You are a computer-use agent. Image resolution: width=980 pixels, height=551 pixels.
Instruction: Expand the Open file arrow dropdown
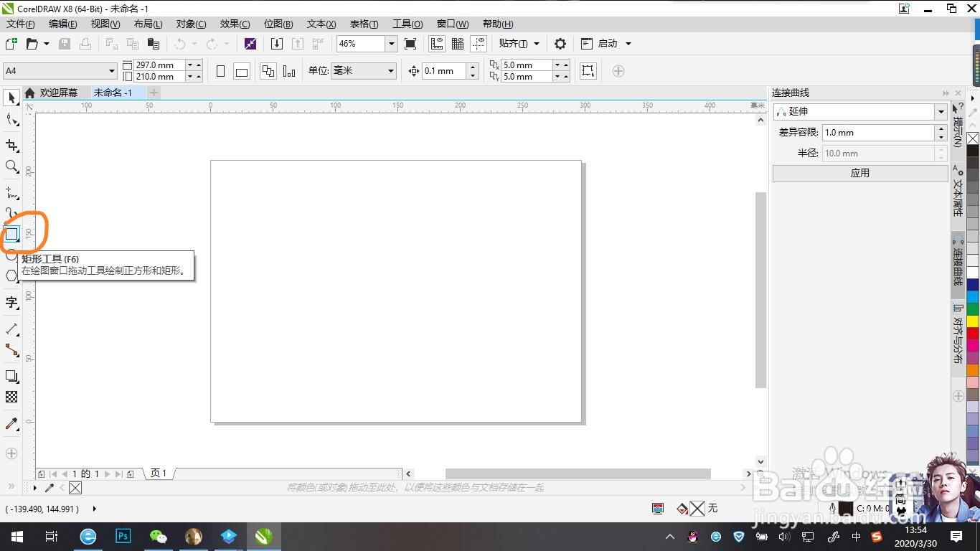coord(47,44)
